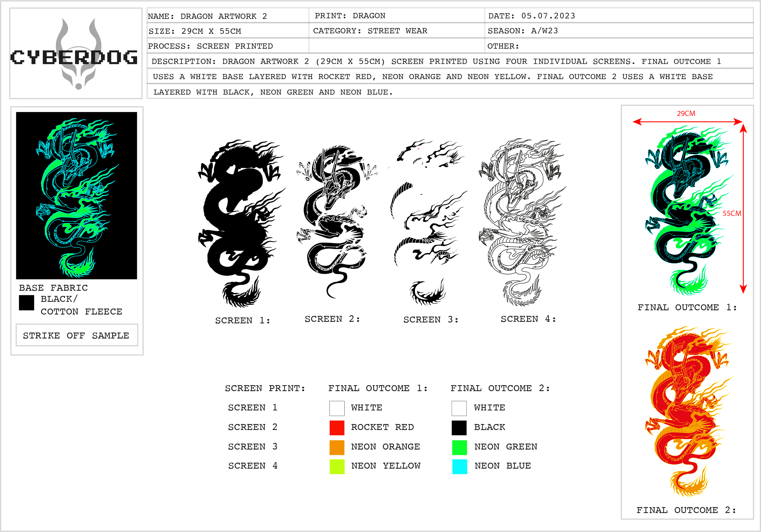This screenshot has height=532, width=761.
Task: Click the 'CATEGORY: STREET WEAR' field
Action: (x=397, y=30)
